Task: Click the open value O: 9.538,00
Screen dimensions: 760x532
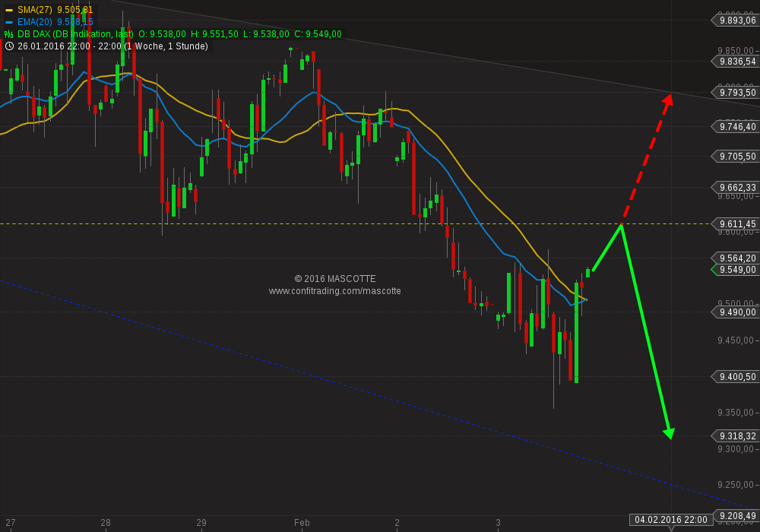Action: click(x=162, y=34)
